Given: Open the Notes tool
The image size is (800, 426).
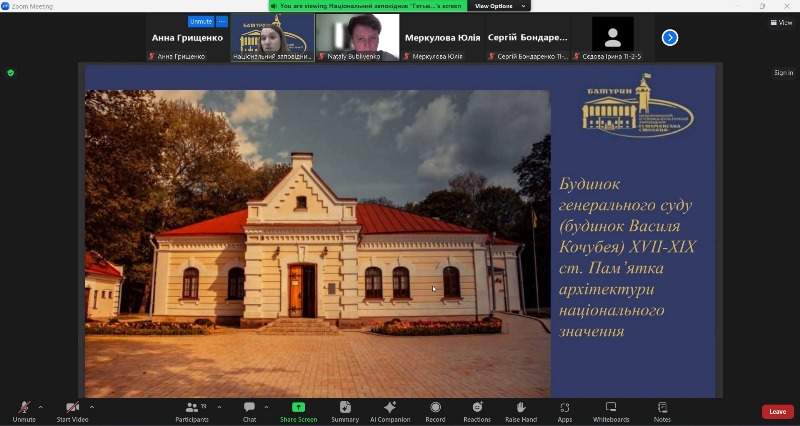Looking at the screenshot, I should tap(662, 412).
